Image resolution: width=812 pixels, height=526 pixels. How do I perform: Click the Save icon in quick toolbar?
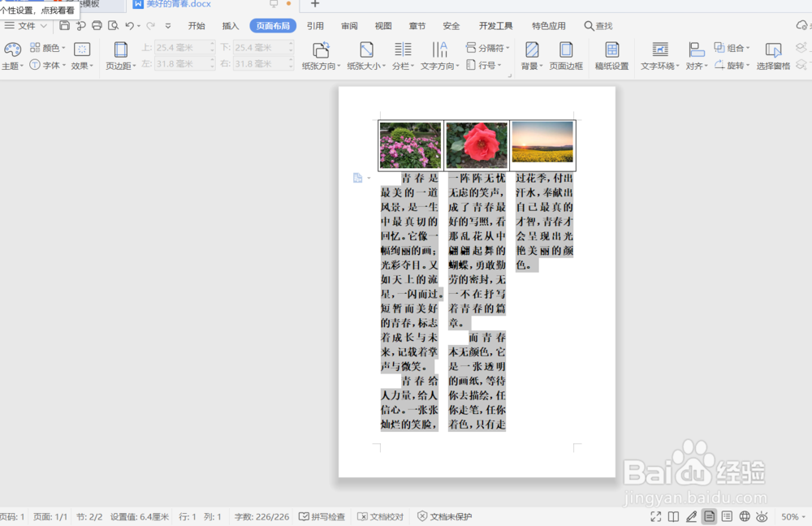(64, 25)
